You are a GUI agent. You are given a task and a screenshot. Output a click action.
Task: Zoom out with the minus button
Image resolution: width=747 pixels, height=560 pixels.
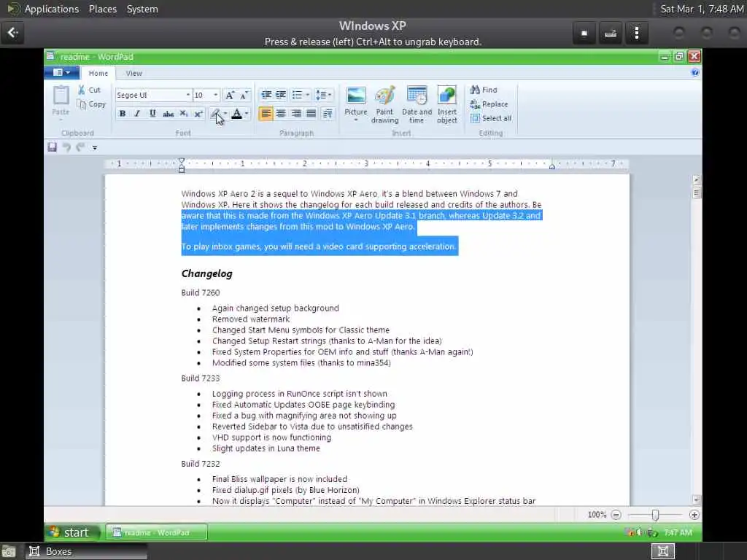click(616, 515)
